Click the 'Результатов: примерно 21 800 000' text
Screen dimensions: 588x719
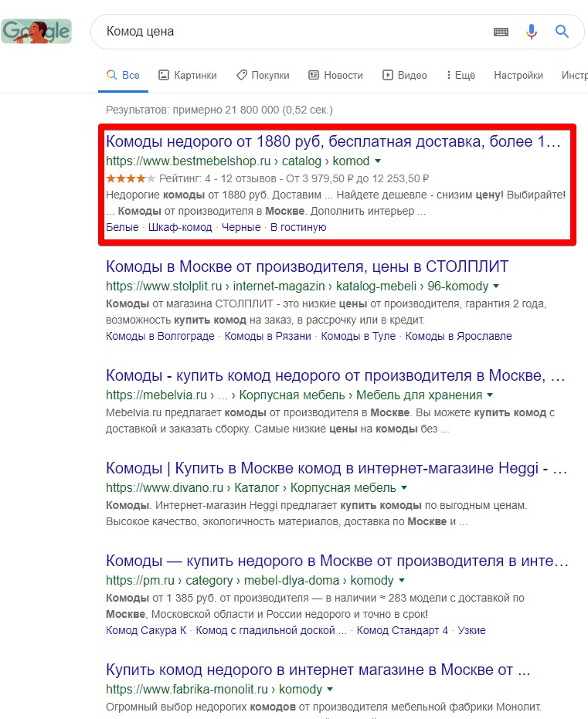tap(219, 110)
